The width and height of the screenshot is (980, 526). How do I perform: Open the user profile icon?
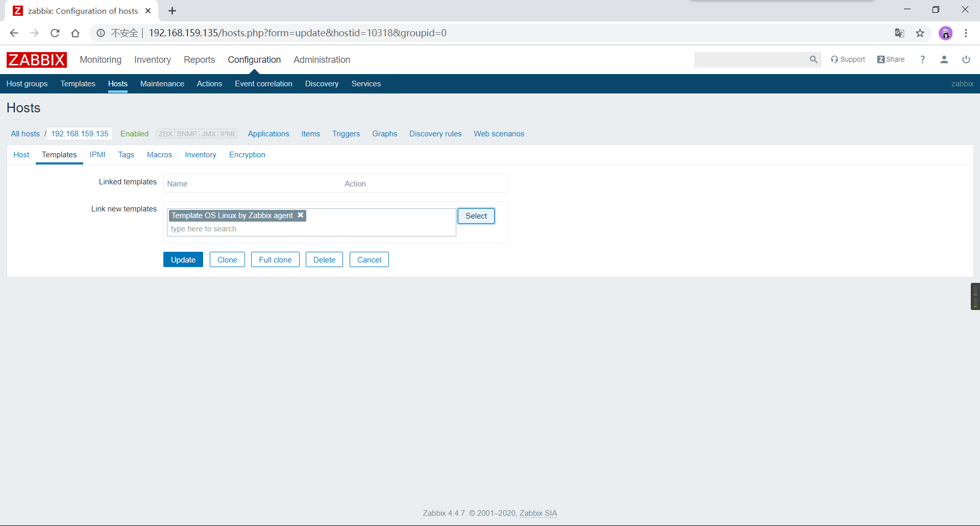[x=944, y=60]
